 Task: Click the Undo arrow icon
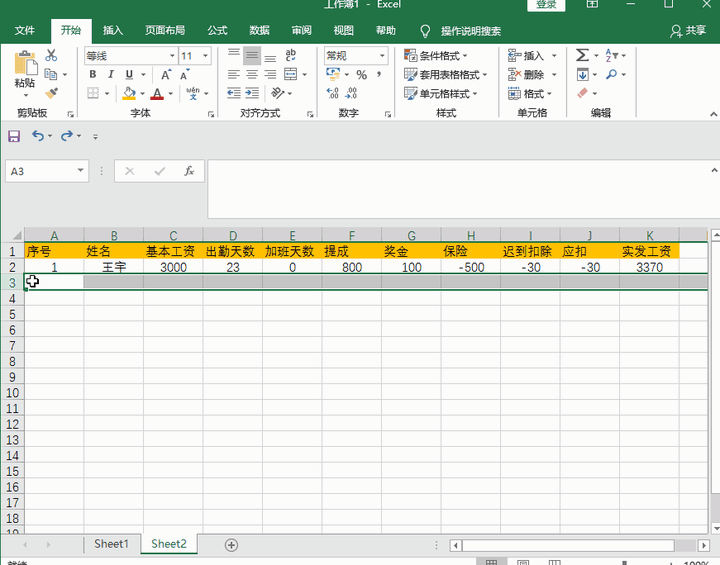(37, 136)
